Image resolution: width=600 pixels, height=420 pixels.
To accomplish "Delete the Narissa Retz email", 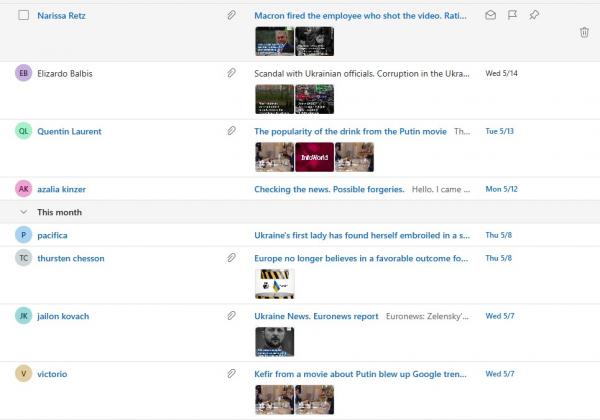I will coord(584,33).
